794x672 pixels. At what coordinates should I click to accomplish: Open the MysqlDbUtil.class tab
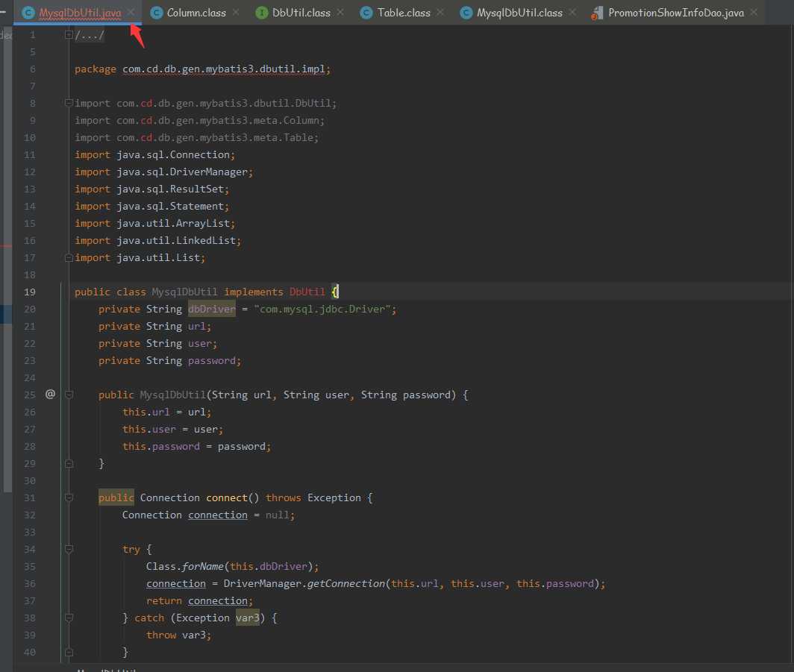(x=519, y=13)
